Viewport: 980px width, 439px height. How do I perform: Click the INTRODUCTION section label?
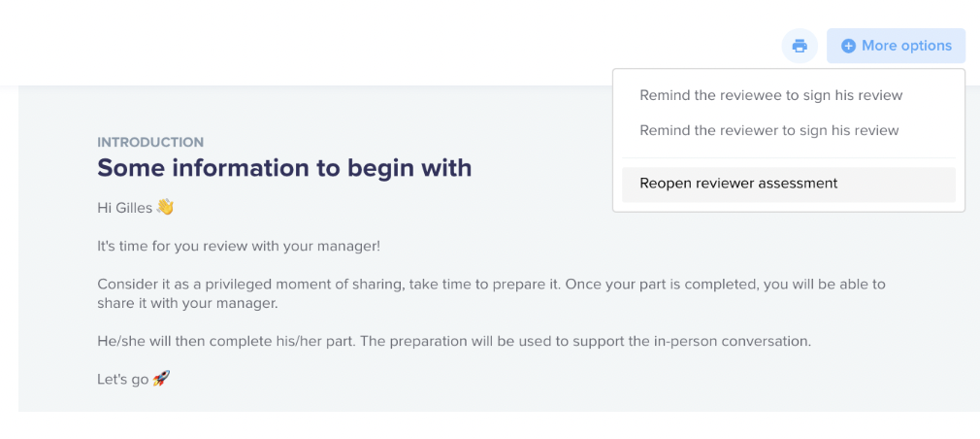[150, 143]
